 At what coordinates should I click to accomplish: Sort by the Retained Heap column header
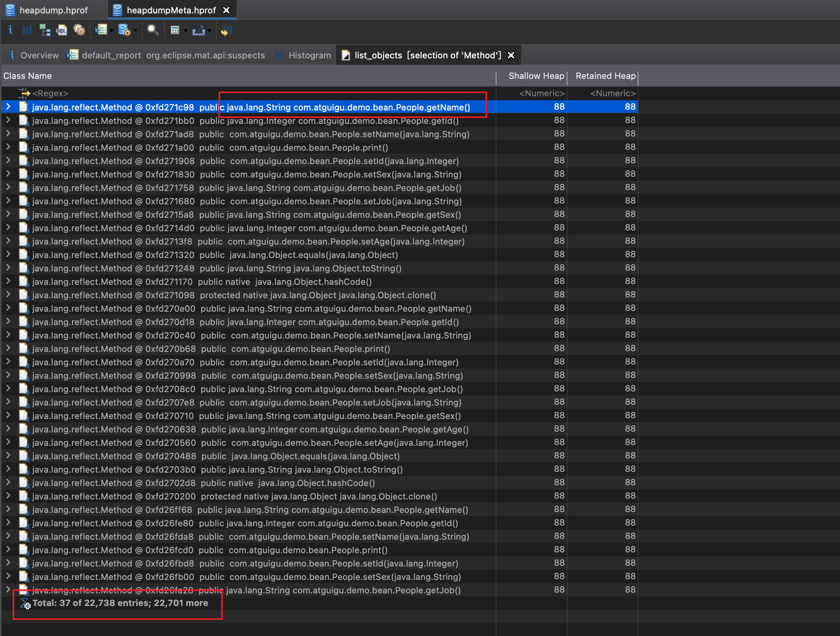603,76
